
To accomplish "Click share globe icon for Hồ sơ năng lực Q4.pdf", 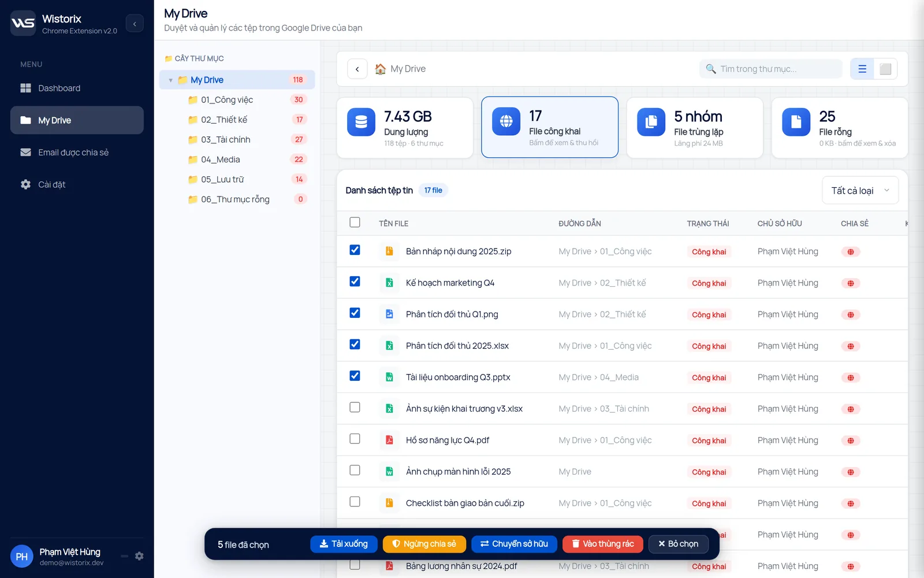I will click(851, 441).
